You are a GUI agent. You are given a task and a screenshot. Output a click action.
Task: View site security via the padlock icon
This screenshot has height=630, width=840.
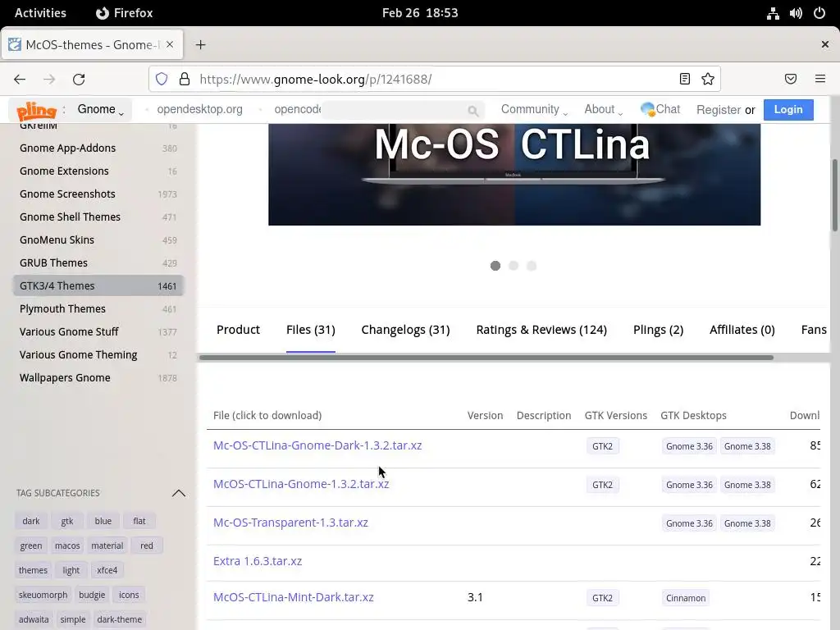pos(185,80)
